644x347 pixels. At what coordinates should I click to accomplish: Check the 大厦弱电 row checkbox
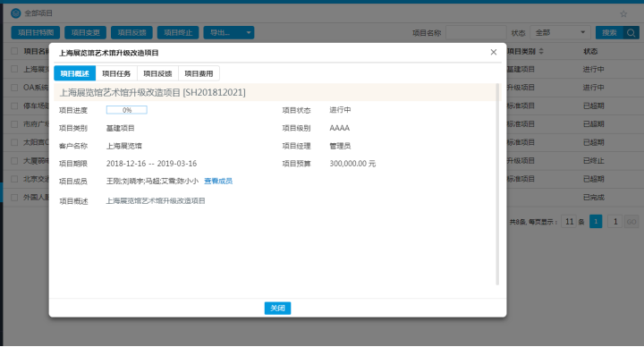(x=14, y=161)
